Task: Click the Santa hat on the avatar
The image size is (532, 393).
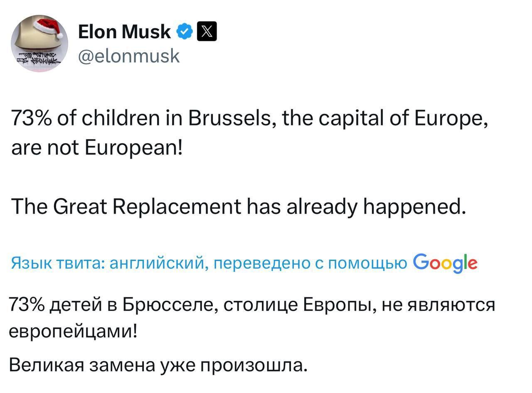Action: 47,27
